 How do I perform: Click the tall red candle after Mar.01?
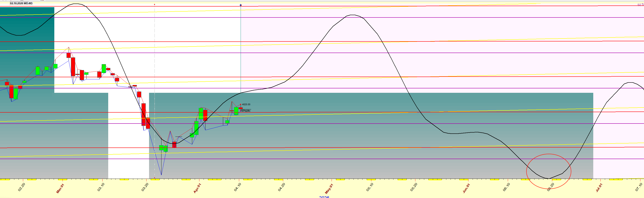pos(73,67)
